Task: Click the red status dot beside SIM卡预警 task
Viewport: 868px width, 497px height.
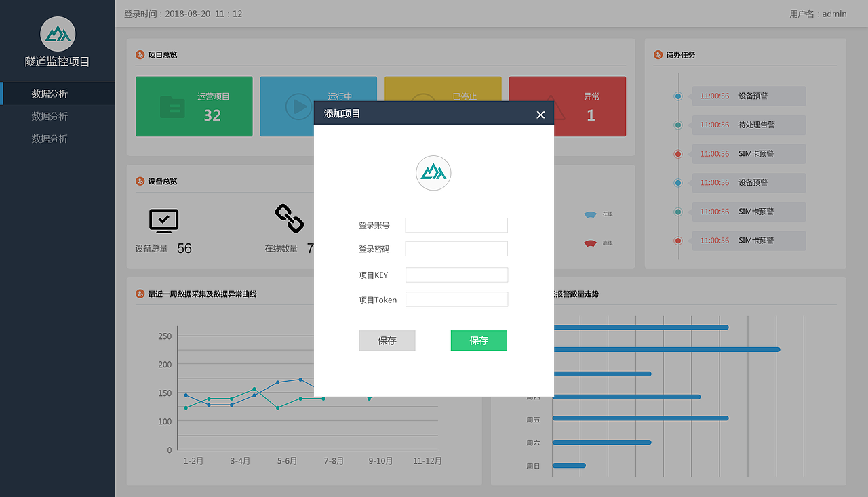Action: 677,154
